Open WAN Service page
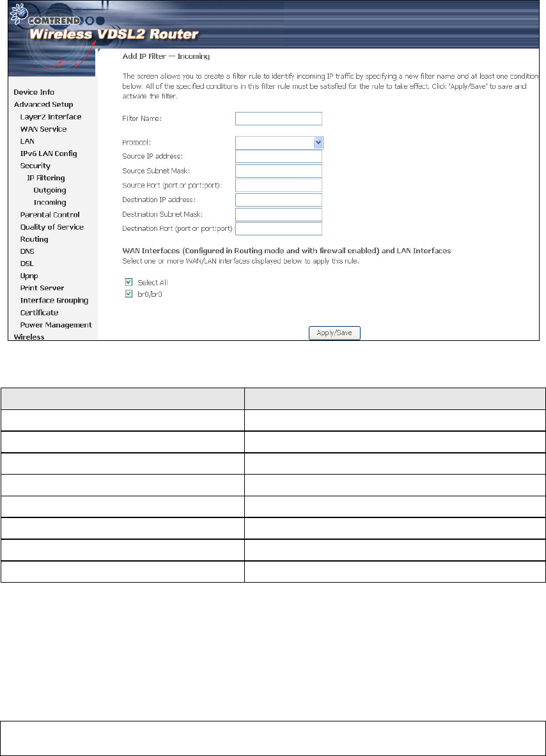Screen dimensions: 546x756 (x=43, y=129)
